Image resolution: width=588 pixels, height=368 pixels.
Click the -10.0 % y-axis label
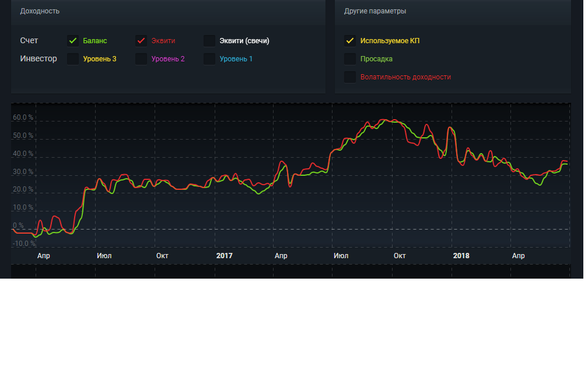point(23,244)
